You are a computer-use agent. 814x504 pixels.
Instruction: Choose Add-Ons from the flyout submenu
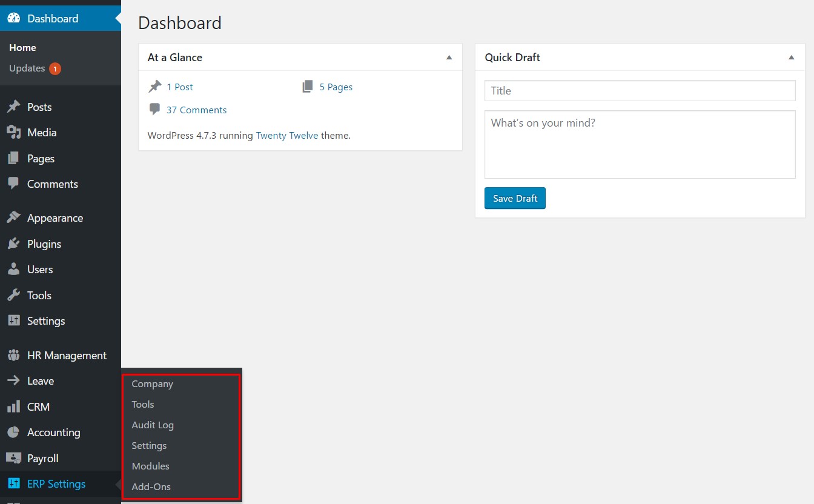[151, 487]
